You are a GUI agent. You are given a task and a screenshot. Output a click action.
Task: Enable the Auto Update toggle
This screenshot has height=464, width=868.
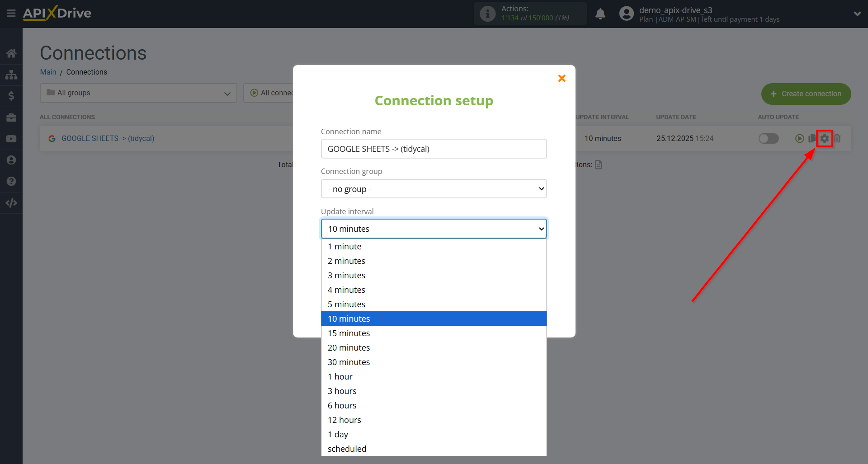(x=769, y=139)
